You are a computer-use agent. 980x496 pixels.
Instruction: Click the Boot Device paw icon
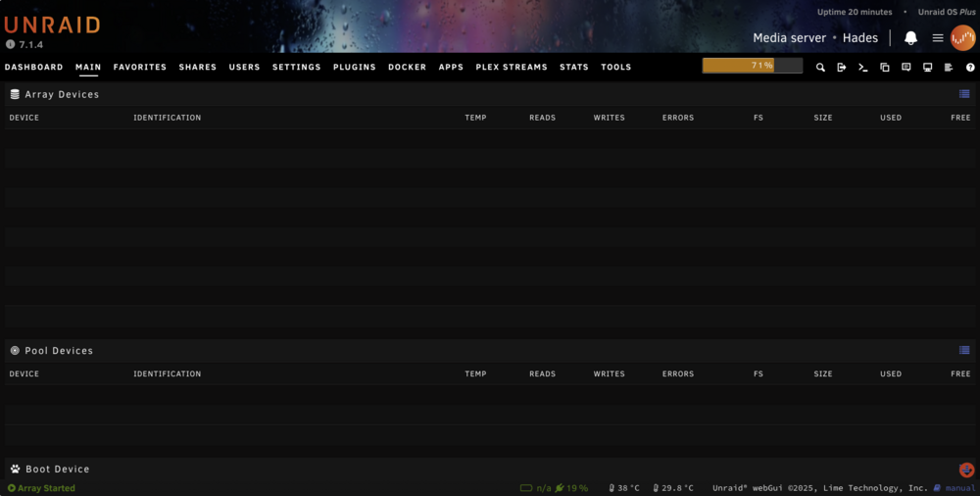[15, 470]
